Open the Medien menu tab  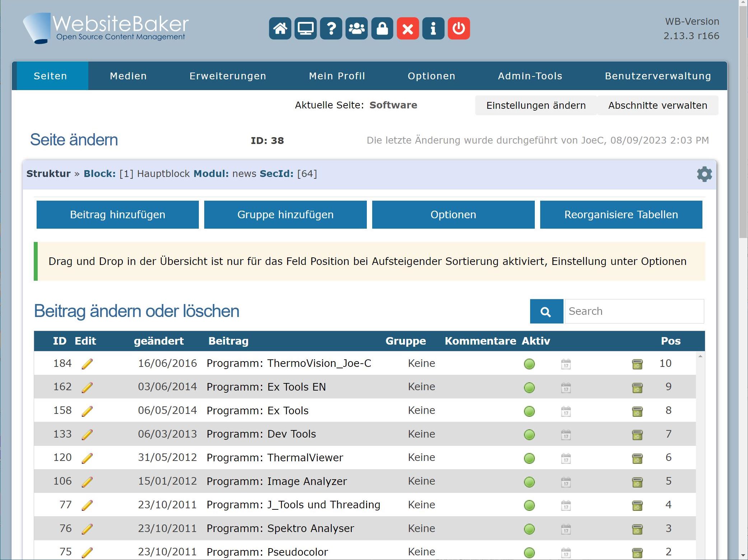[x=128, y=76]
